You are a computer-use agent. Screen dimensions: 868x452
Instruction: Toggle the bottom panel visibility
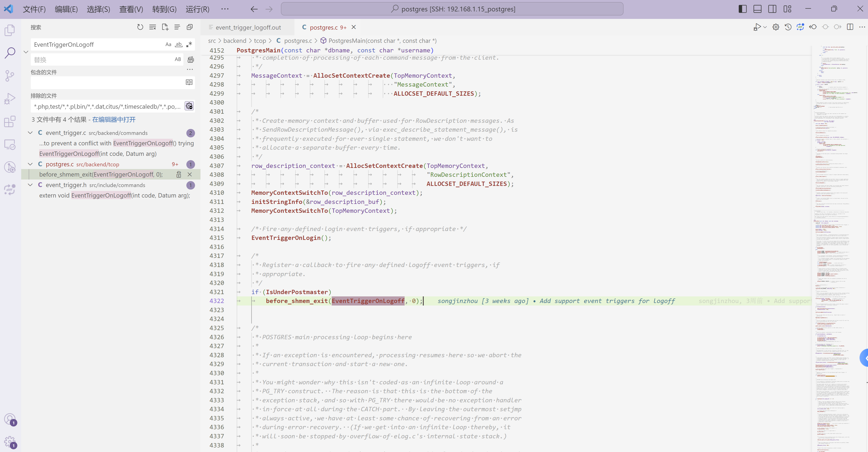[x=758, y=9]
